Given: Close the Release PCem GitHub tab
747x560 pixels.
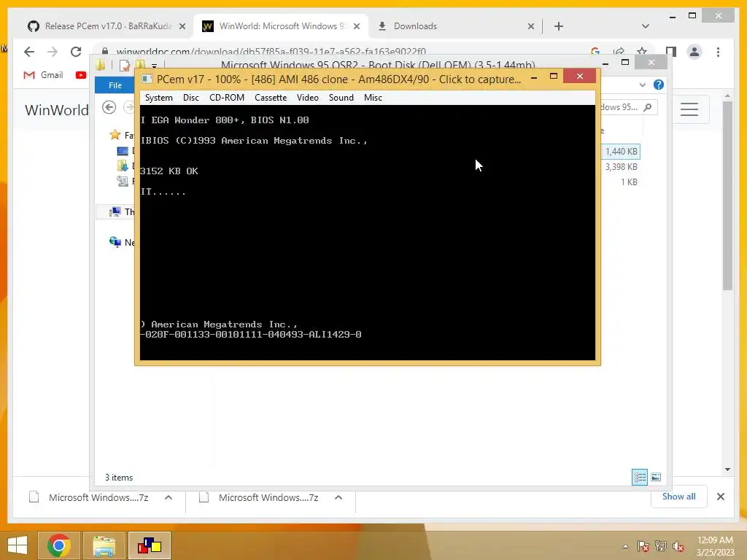Looking at the screenshot, I should tap(182, 27).
